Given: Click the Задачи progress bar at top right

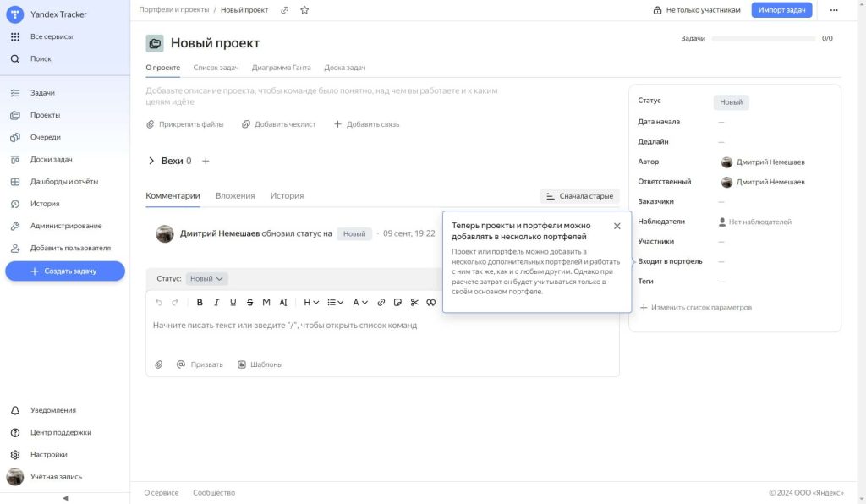Looking at the screenshot, I should click(x=764, y=37).
